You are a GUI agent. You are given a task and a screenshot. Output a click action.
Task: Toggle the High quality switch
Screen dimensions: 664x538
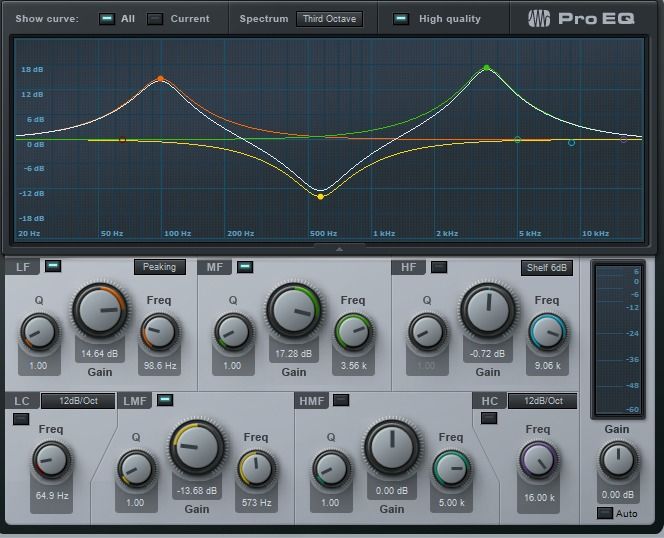401,19
